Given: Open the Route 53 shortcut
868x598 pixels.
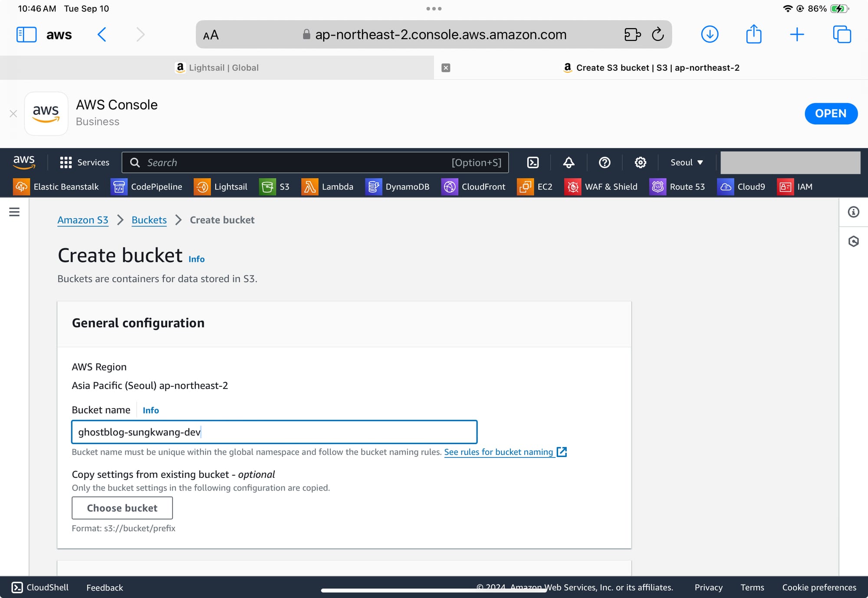Looking at the screenshot, I should pyautogui.click(x=677, y=187).
